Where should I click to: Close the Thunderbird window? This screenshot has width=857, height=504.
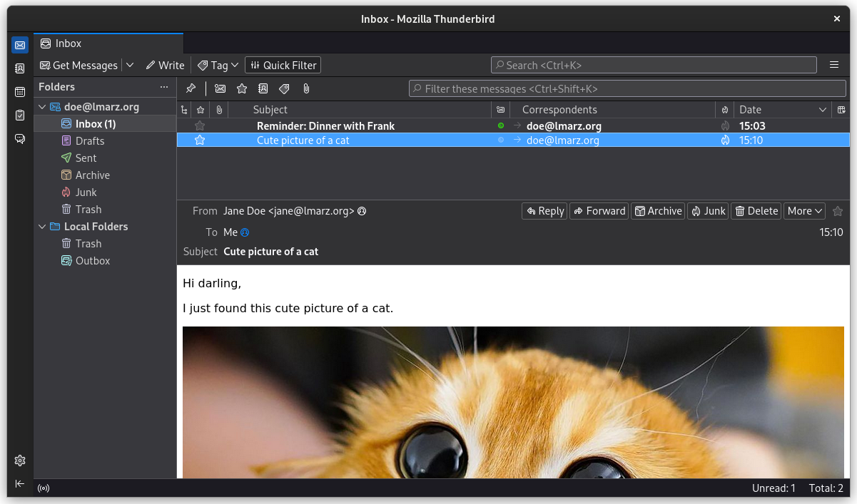point(837,19)
